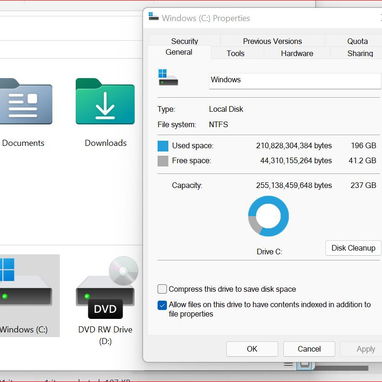Click the Cancel button
382x382 pixels.
point(309,349)
